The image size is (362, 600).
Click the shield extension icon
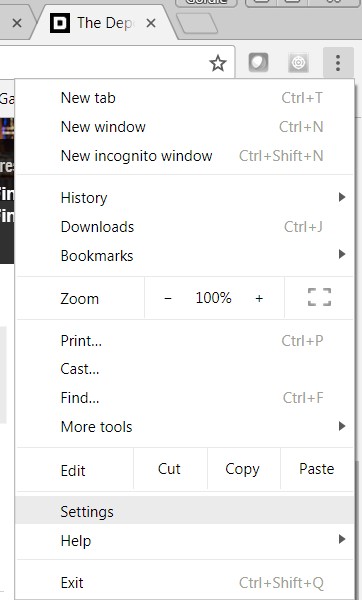coord(259,62)
